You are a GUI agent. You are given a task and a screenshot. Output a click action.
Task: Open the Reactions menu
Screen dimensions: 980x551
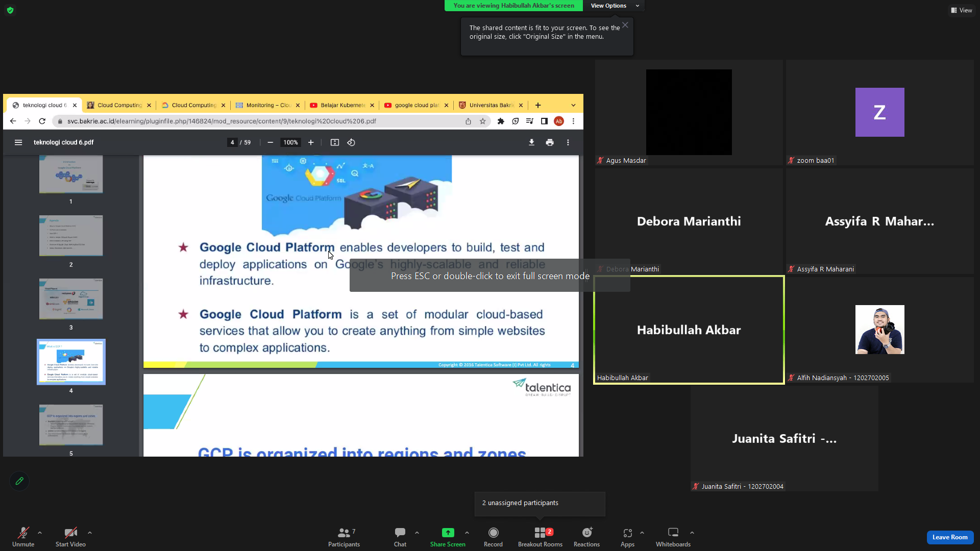coord(586,537)
